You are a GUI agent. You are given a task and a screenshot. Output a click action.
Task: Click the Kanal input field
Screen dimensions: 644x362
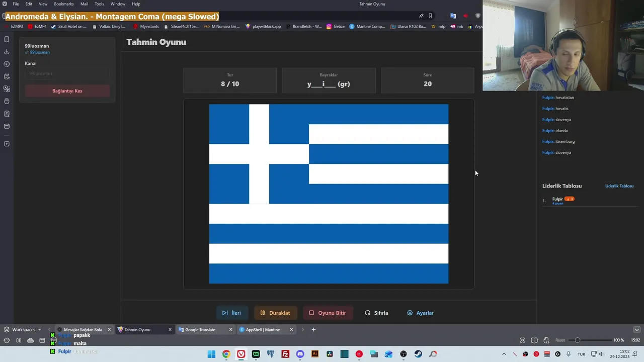coord(67,73)
